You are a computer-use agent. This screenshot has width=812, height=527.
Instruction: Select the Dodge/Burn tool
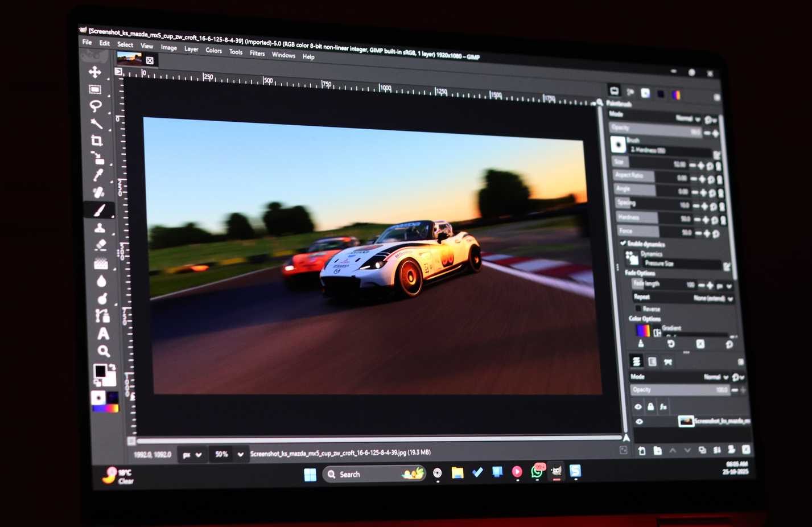pyautogui.click(x=102, y=298)
